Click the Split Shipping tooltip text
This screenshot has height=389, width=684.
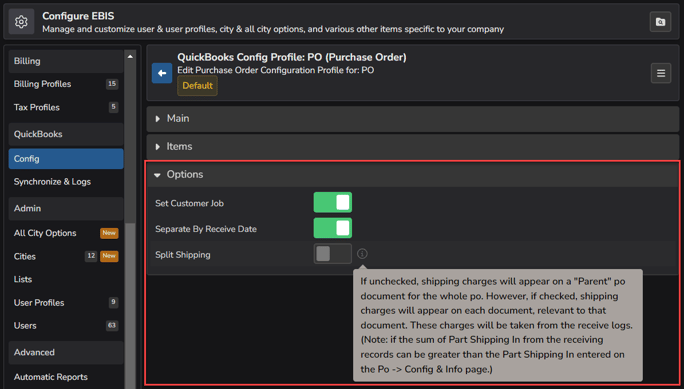pyautogui.click(x=497, y=325)
